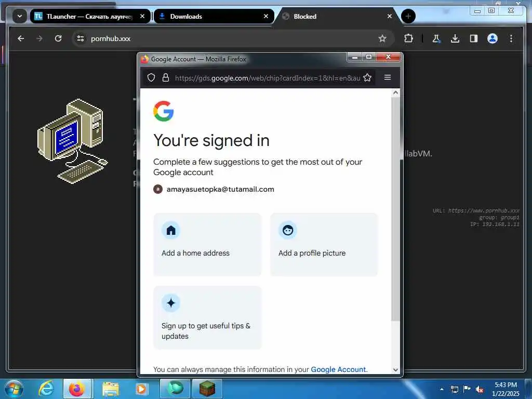532x399 pixels.
Task: Close the Firefox Google Account window
Action: pos(388,57)
